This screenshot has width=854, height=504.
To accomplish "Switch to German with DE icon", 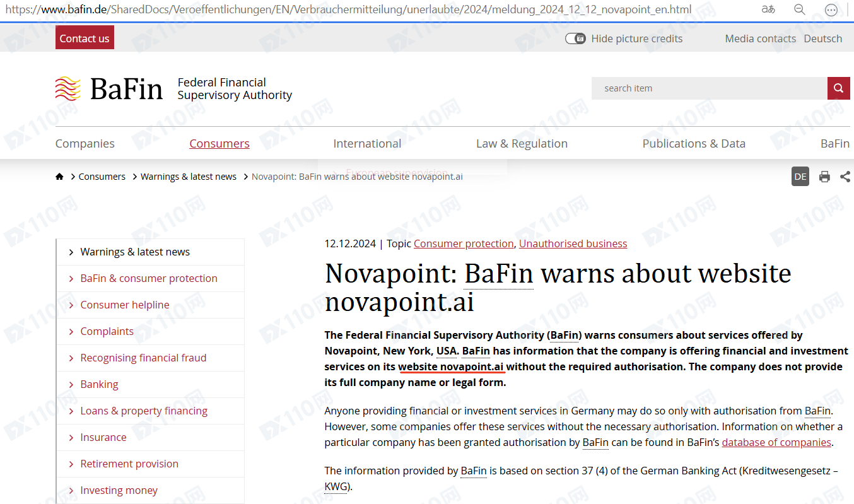I will (x=800, y=177).
